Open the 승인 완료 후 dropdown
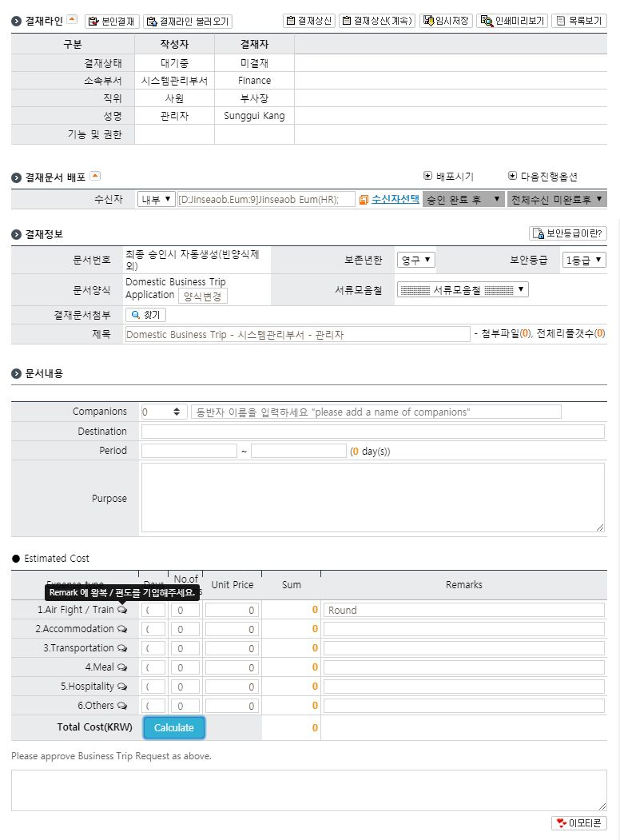 [x=463, y=199]
